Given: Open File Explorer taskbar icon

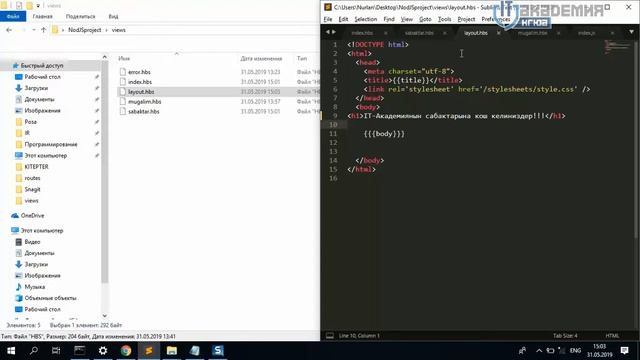Looking at the screenshot, I should click(171, 351).
